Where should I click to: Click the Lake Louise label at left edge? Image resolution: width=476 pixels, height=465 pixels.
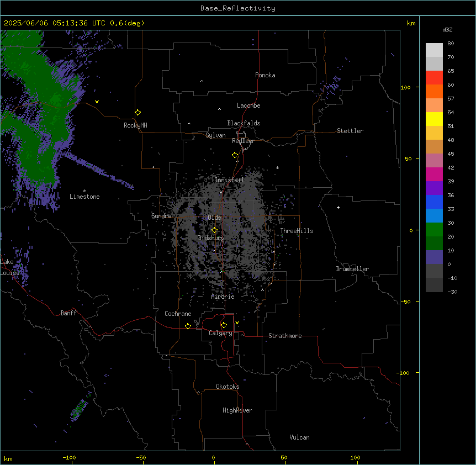coord(9,267)
